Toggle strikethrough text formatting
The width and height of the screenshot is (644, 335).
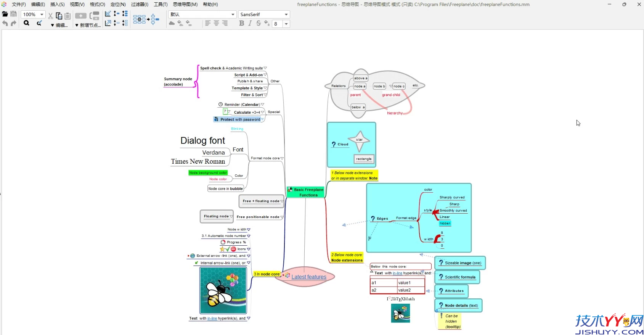tap(259, 23)
